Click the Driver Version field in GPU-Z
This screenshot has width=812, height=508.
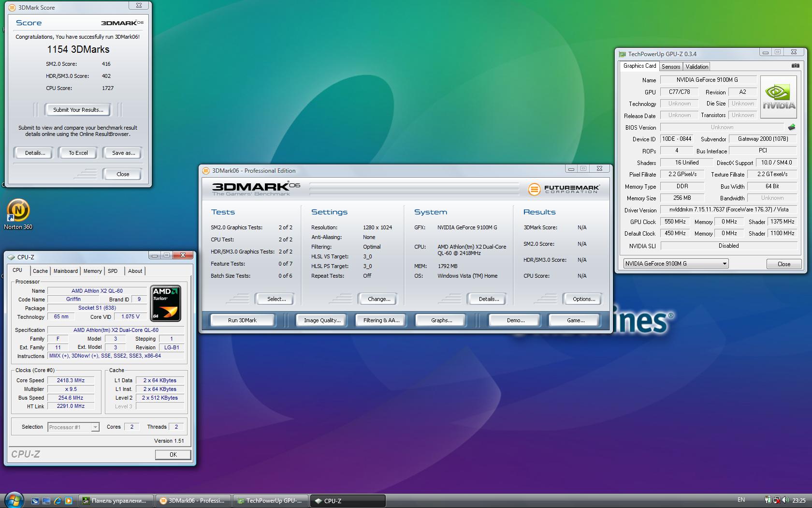pos(729,210)
